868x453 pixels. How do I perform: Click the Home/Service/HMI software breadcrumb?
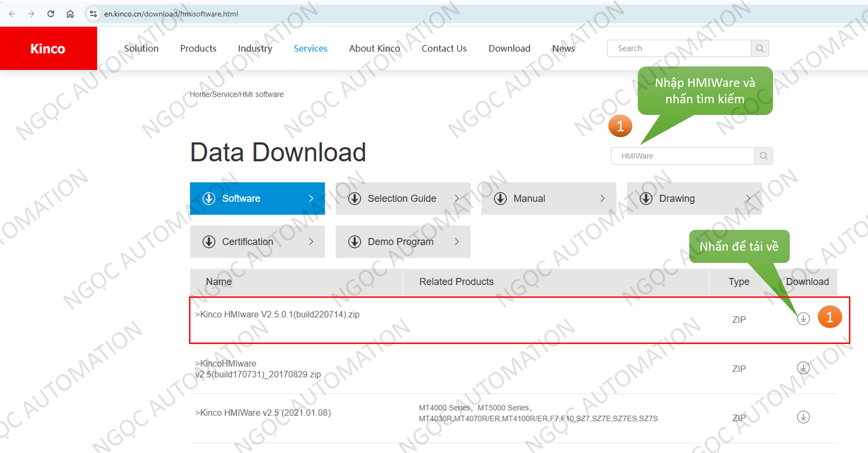(x=237, y=95)
